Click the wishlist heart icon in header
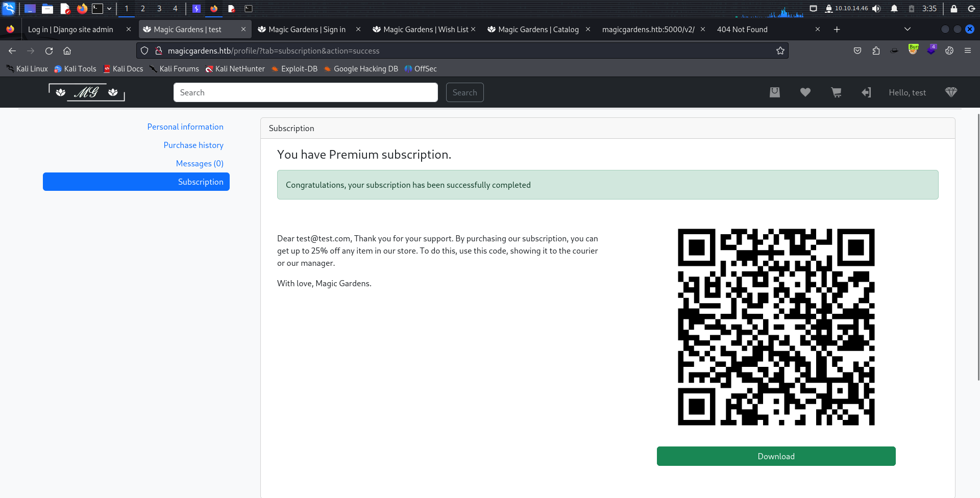This screenshot has height=498, width=980. tap(805, 92)
